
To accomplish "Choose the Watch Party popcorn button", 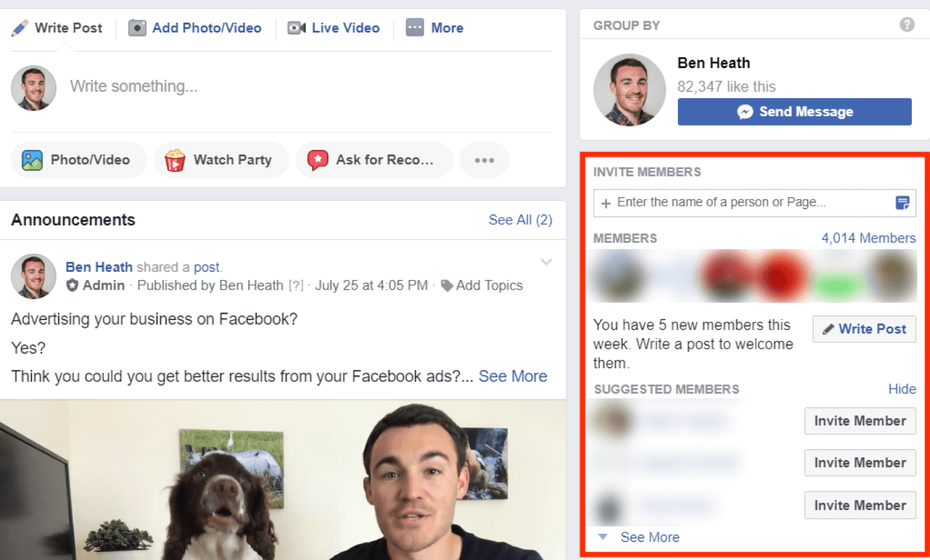I will click(221, 160).
